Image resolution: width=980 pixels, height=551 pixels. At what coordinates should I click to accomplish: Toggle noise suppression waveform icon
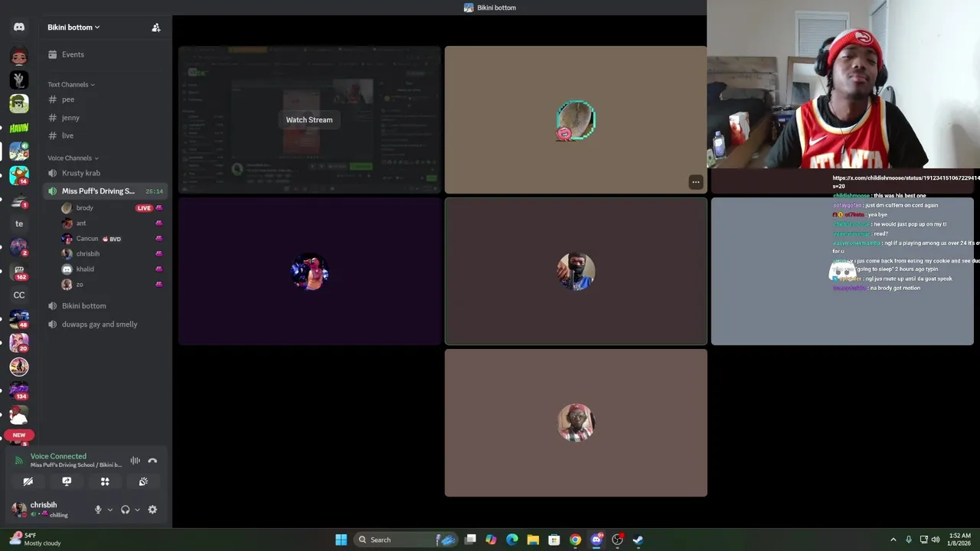coord(136,461)
